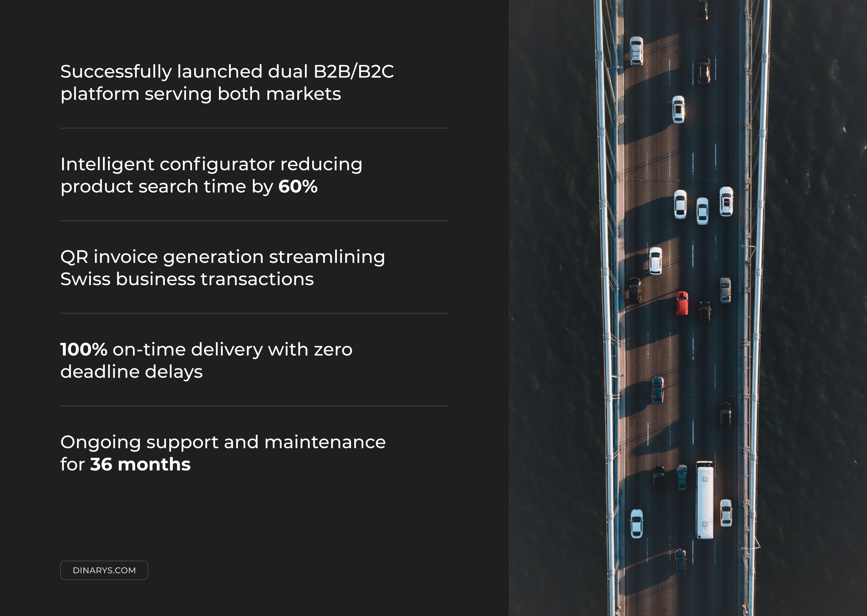Click the divider below B2B/B2C paragraph
The image size is (867, 616).
(254, 128)
